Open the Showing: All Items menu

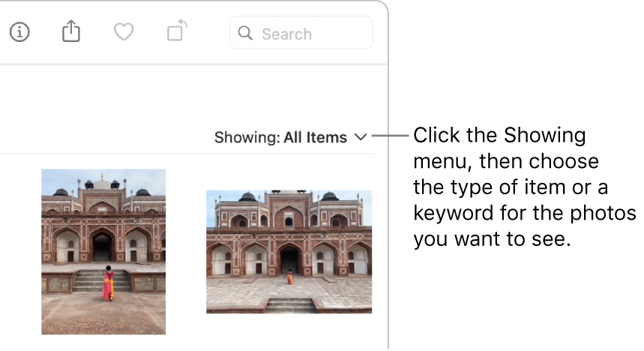pyautogui.click(x=290, y=137)
